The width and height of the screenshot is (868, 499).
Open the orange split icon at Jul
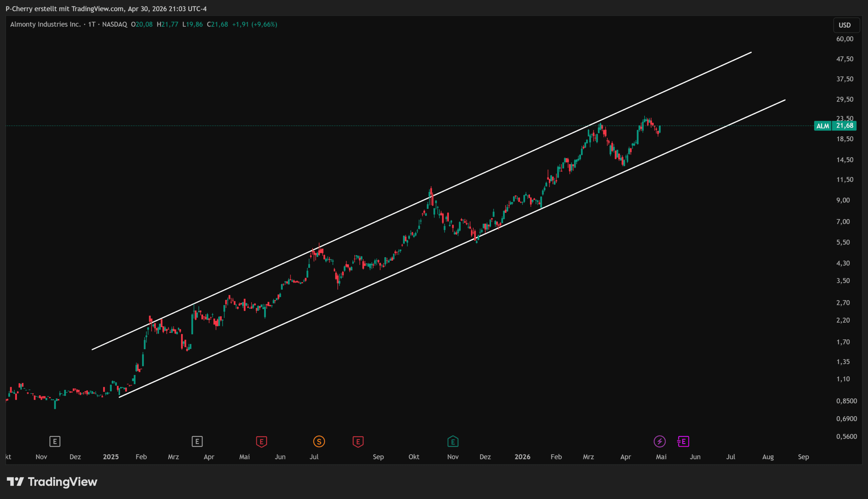pos(319,441)
